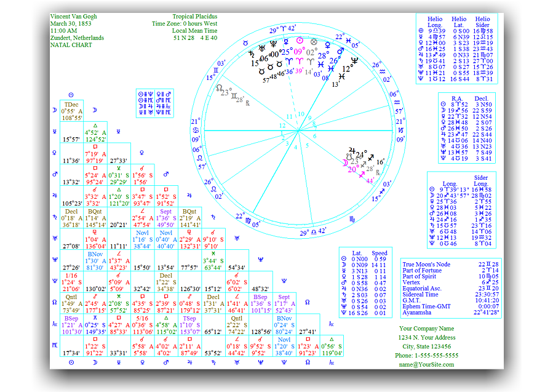
Task: Click the Moon glyph in the Lat. Speed table
Action: tap(344, 265)
